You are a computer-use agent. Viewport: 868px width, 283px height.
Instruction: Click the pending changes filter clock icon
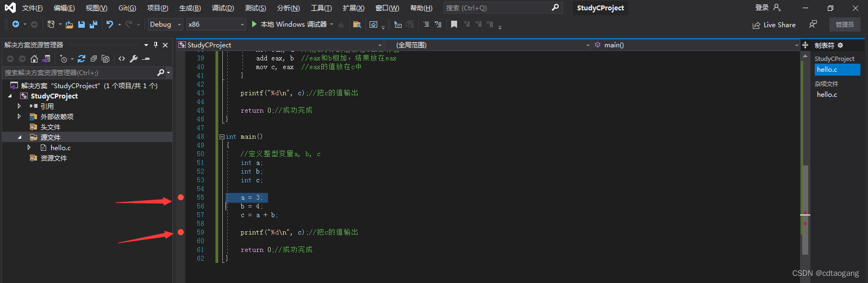tap(64, 59)
